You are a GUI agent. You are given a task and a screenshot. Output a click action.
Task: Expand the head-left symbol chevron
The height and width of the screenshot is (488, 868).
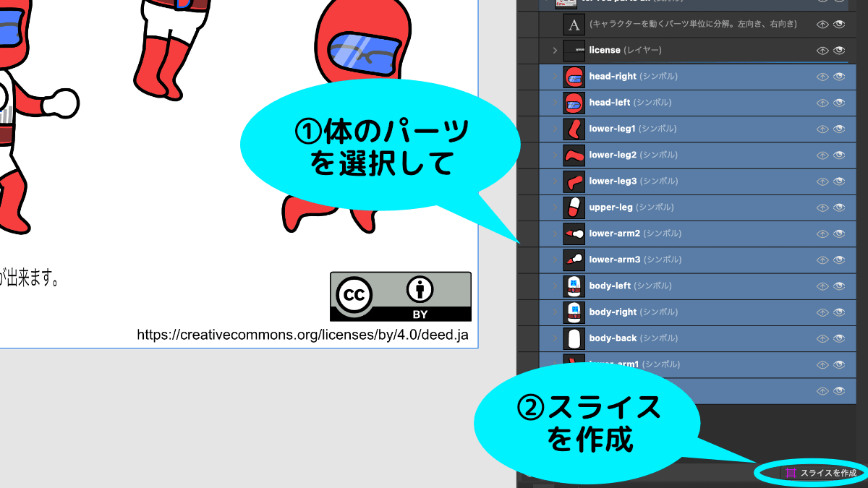(x=555, y=103)
